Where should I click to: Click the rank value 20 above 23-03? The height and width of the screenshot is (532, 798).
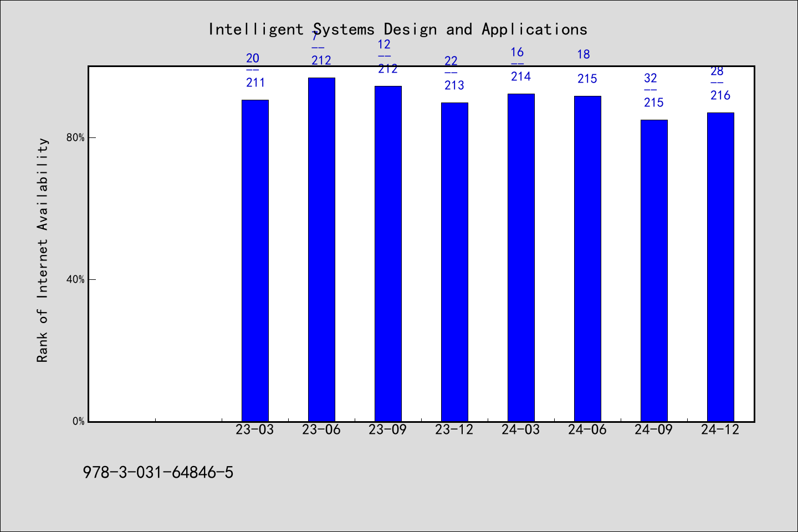click(x=253, y=58)
